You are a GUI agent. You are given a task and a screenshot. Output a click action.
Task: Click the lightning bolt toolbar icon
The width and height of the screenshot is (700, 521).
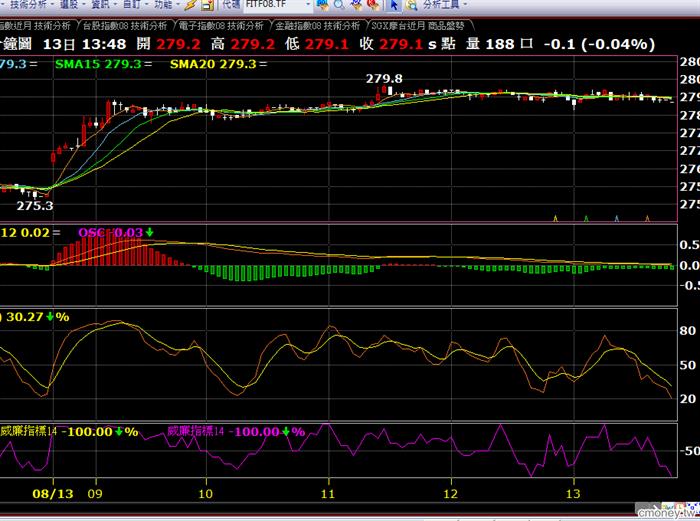[191, 5]
